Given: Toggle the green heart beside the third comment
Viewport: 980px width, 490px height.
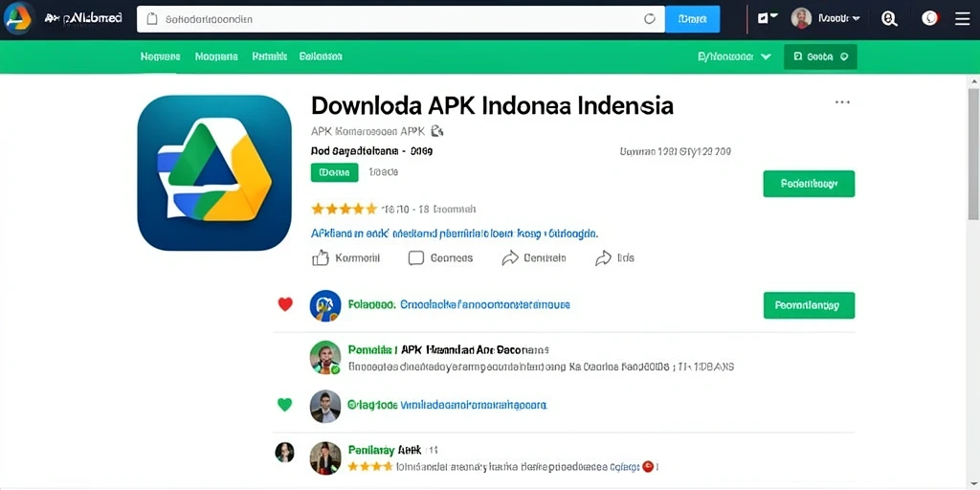Looking at the screenshot, I should point(284,405).
